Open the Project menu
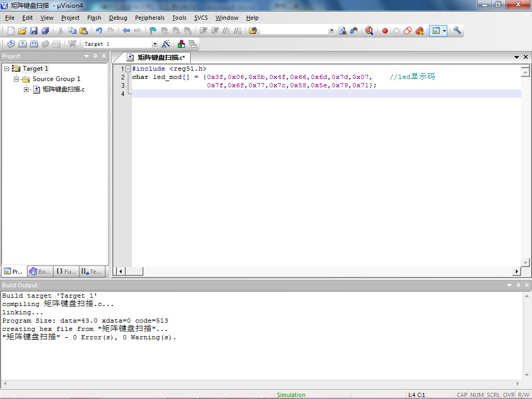 tap(70, 18)
